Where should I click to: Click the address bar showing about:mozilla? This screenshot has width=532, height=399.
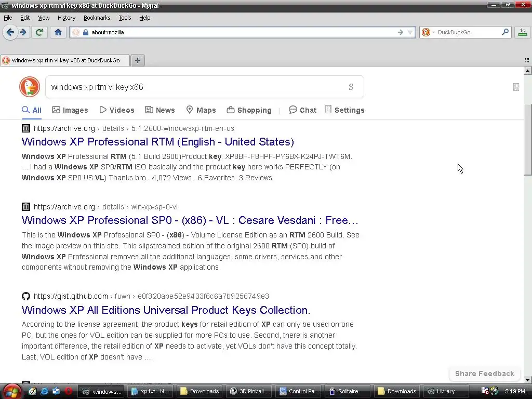243,32
